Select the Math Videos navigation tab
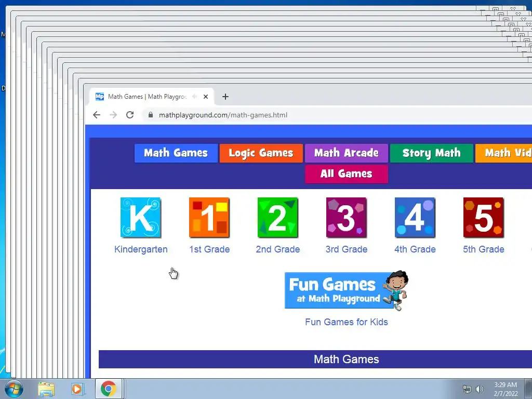Image resolution: width=532 pixels, height=399 pixels. [x=504, y=153]
